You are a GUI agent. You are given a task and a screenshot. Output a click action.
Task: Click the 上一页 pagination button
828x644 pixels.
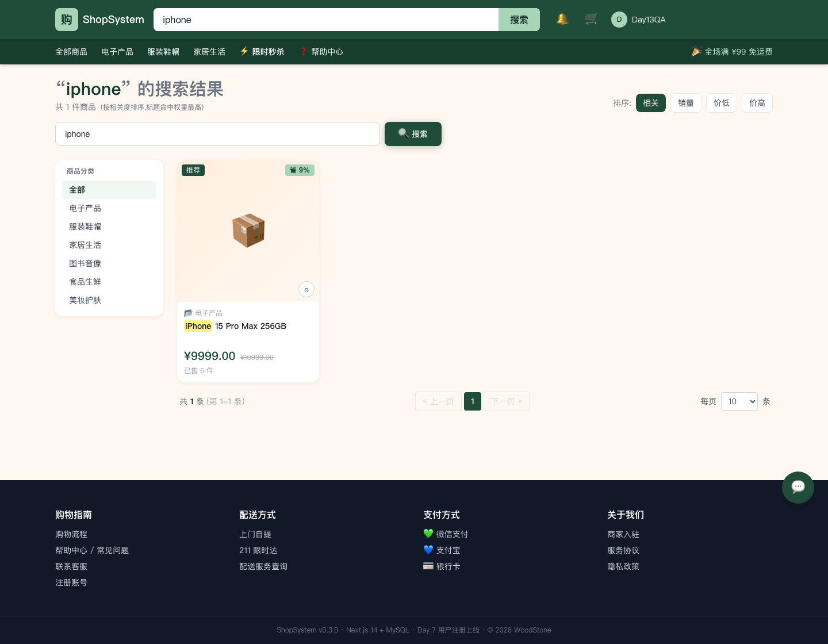(438, 401)
